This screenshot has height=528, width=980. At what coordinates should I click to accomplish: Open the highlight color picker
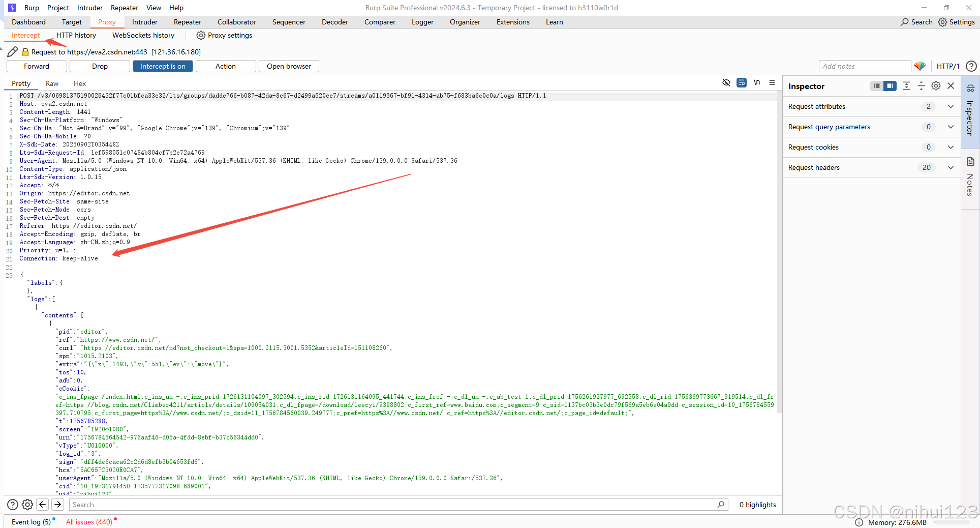click(x=920, y=66)
